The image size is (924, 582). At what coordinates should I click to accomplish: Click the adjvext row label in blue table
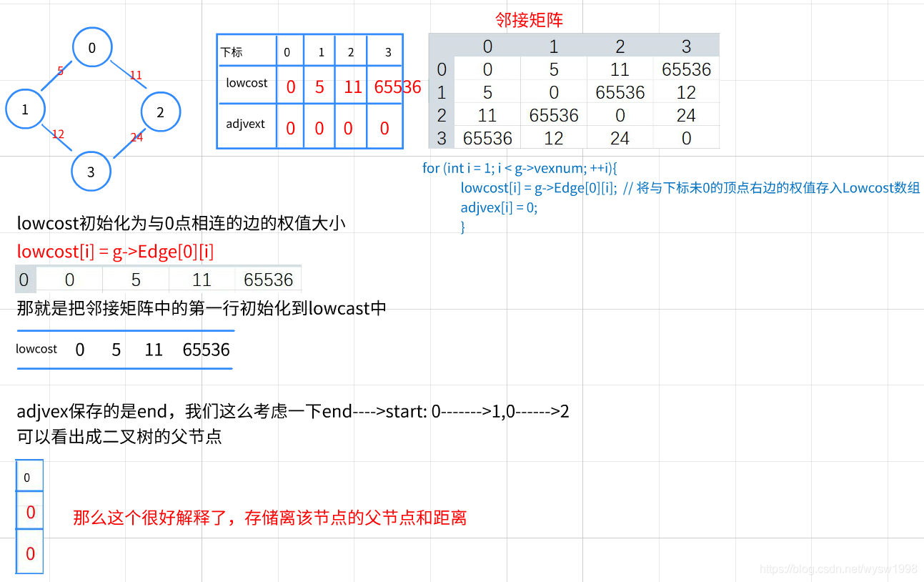(x=245, y=124)
